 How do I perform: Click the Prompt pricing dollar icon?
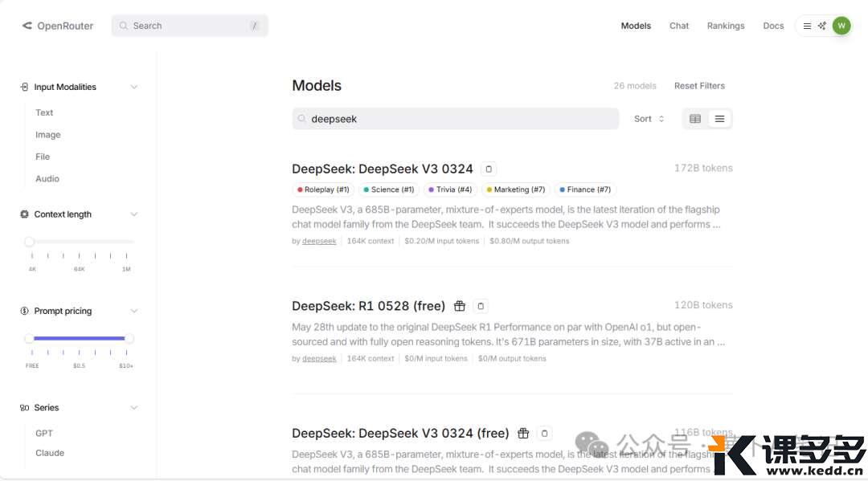pyautogui.click(x=24, y=311)
